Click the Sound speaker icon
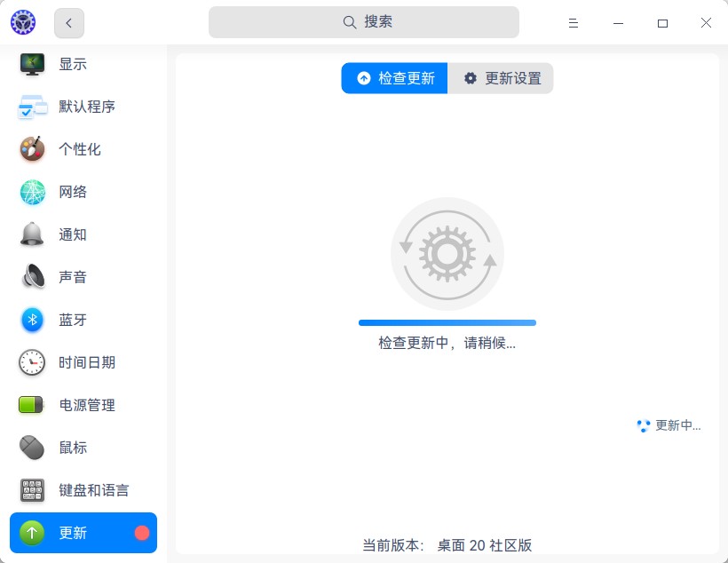Image resolution: width=728 pixels, height=563 pixels. click(x=33, y=277)
